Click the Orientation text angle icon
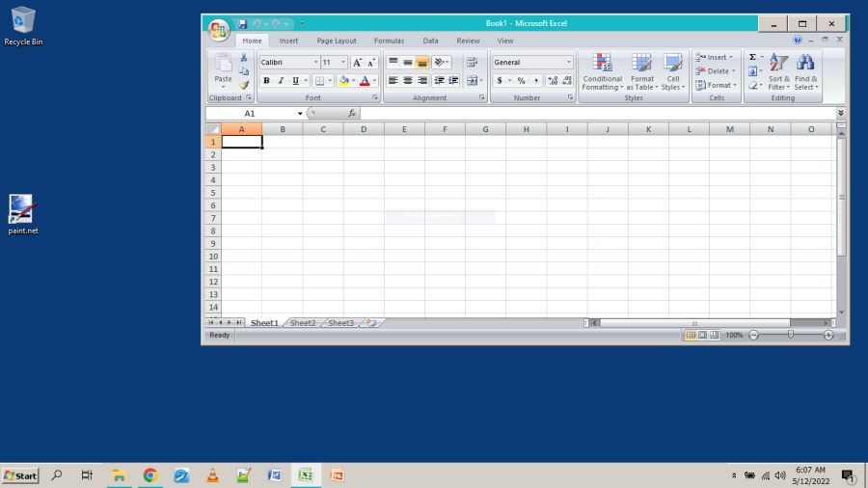The image size is (868, 488). point(439,63)
